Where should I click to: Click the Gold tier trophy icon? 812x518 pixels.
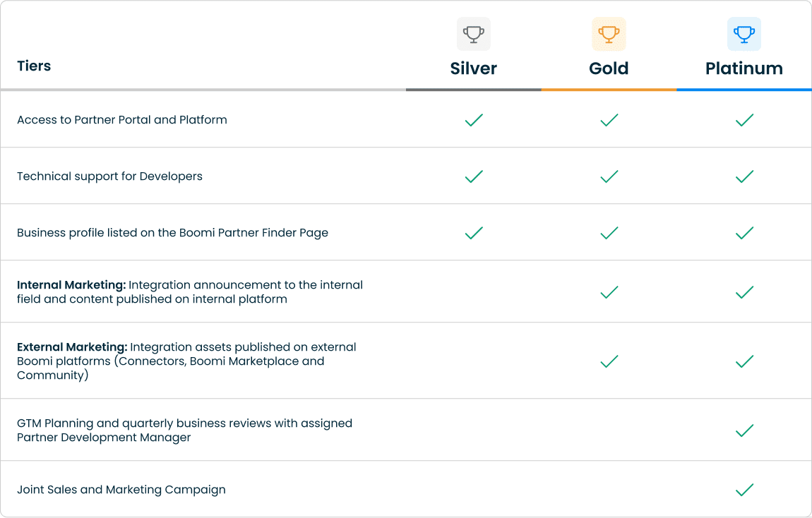tap(609, 33)
